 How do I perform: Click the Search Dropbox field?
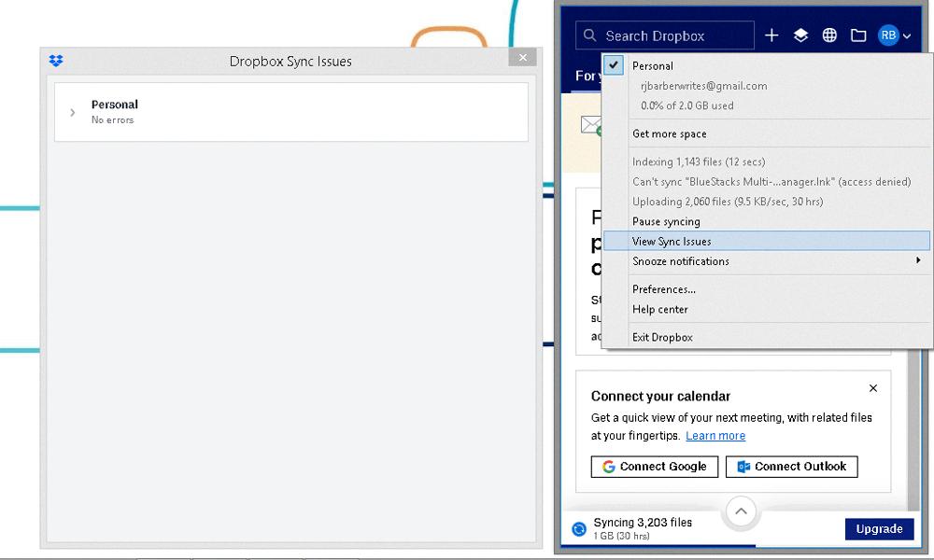point(665,35)
